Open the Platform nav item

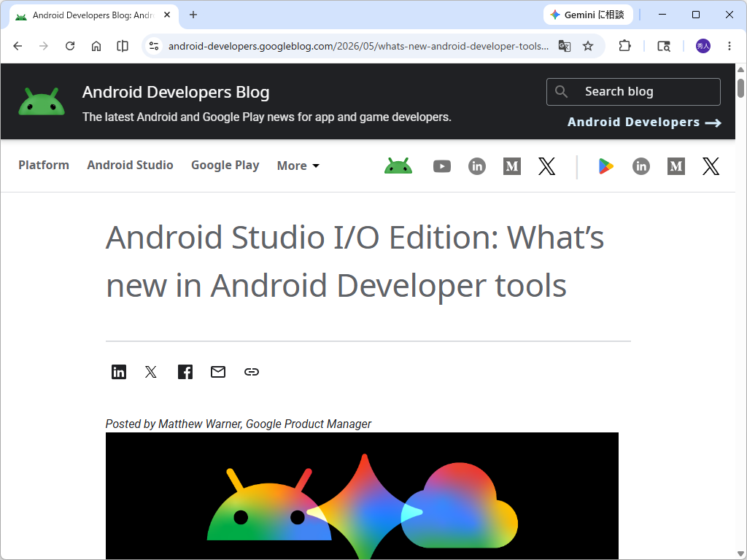(x=44, y=166)
